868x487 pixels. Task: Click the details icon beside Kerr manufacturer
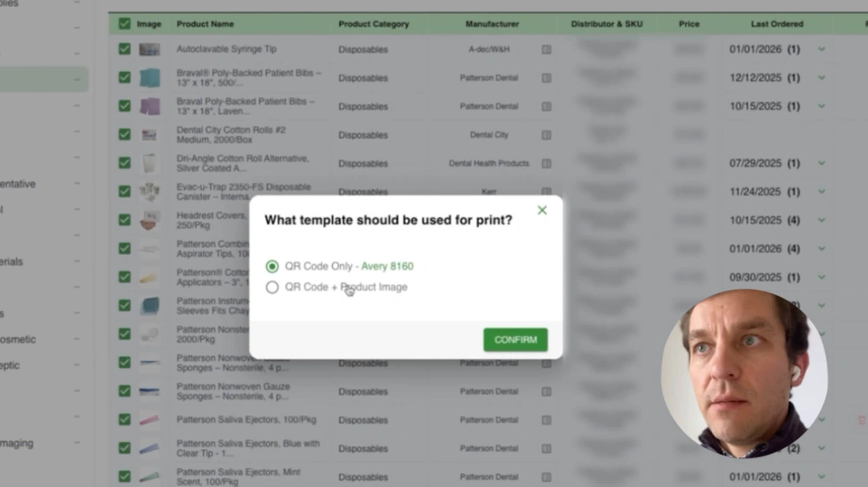click(547, 192)
